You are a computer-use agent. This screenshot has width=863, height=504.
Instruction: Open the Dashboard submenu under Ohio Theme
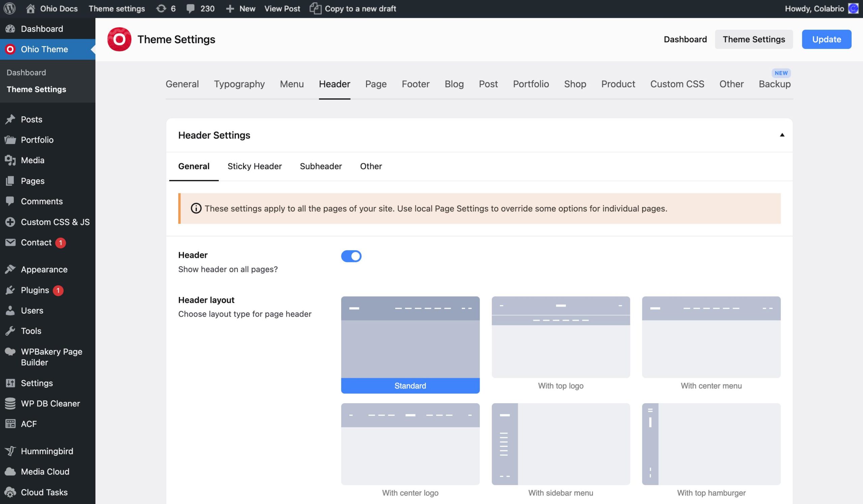point(26,72)
